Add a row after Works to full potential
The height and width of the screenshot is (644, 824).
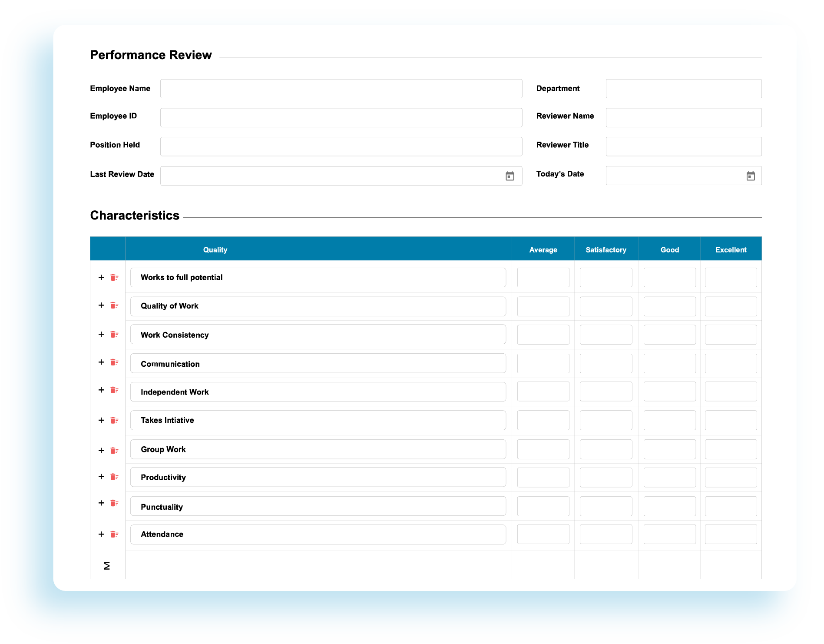pyautogui.click(x=101, y=277)
